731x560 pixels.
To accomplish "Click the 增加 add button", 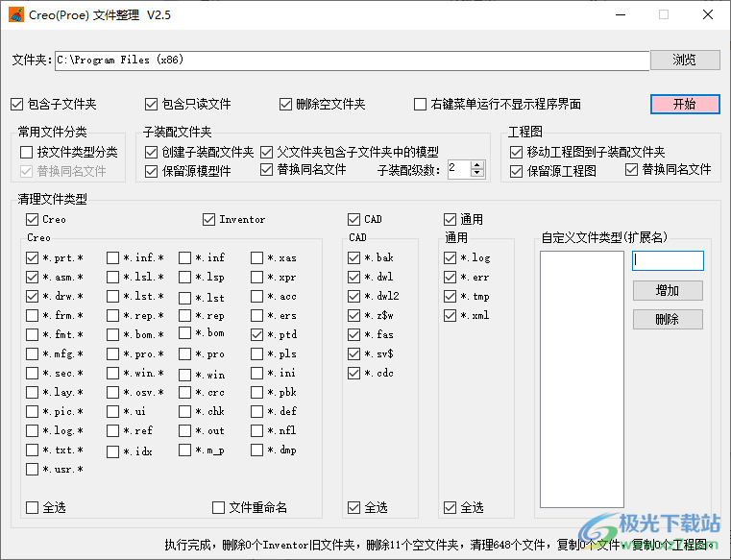I will point(668,290).
